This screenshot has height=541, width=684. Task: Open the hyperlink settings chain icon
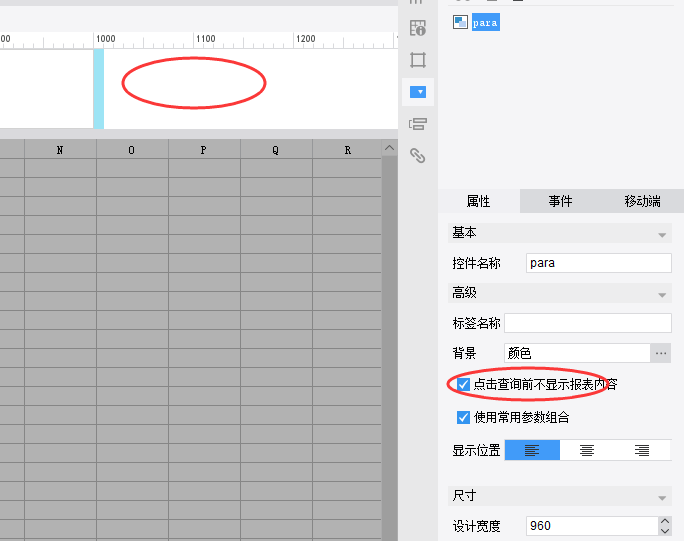point(417,155)
